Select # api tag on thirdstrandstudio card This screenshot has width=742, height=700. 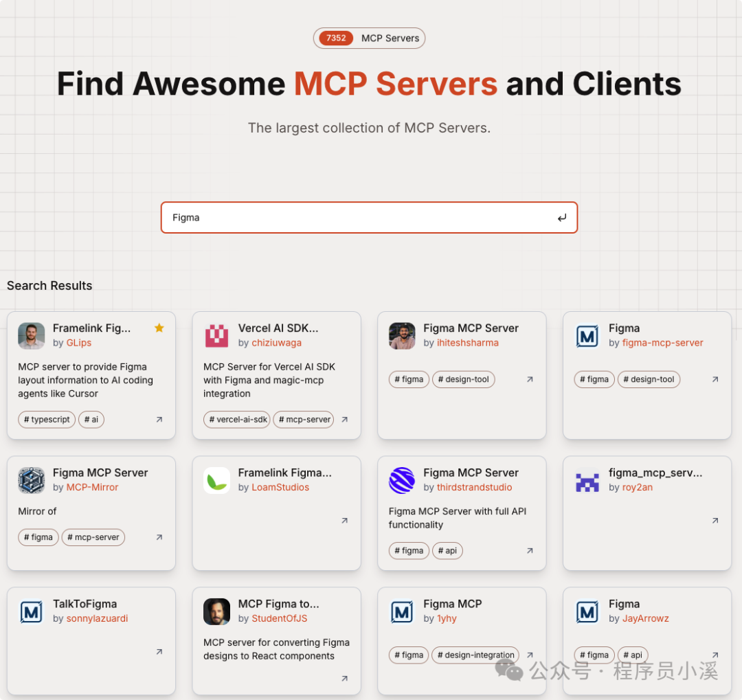coord(447,550)
